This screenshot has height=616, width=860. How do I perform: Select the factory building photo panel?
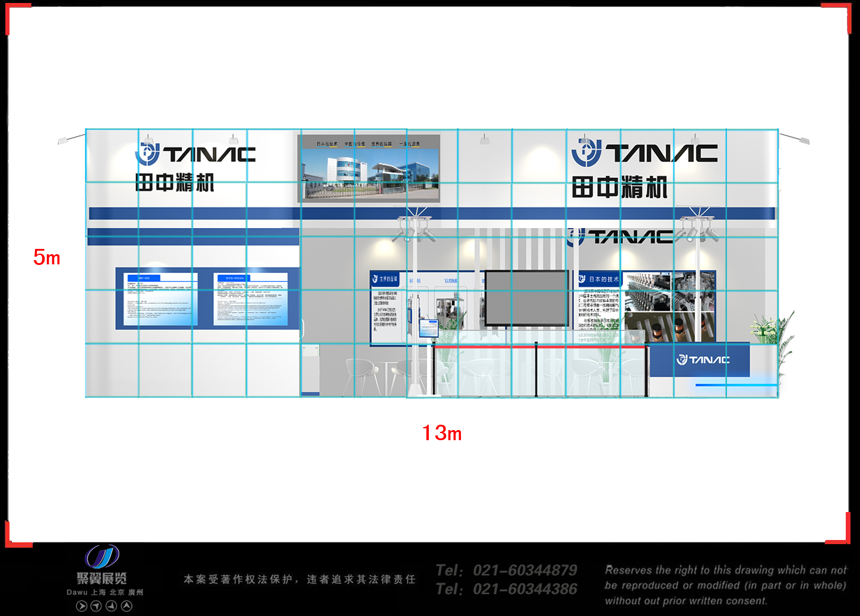tap(369, 168)
